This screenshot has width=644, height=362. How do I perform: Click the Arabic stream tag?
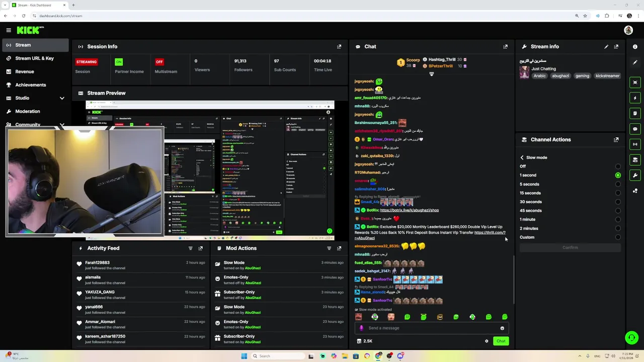tap(540, 76)
